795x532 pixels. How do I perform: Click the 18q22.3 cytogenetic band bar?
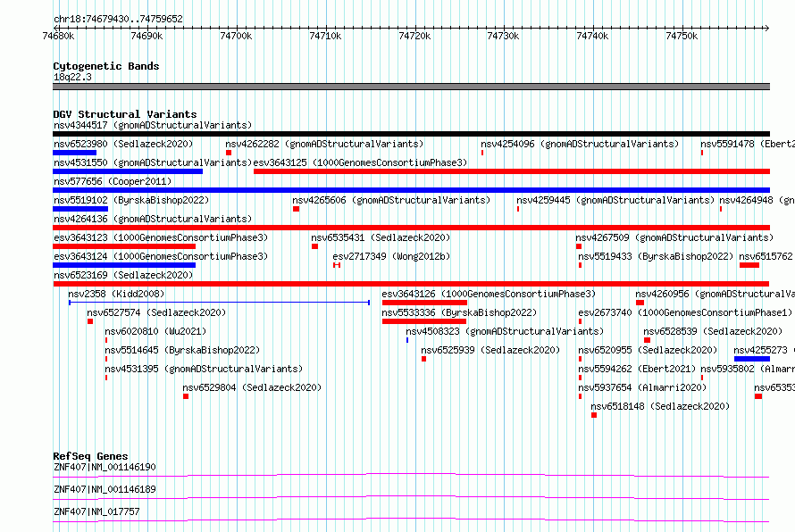411,87
